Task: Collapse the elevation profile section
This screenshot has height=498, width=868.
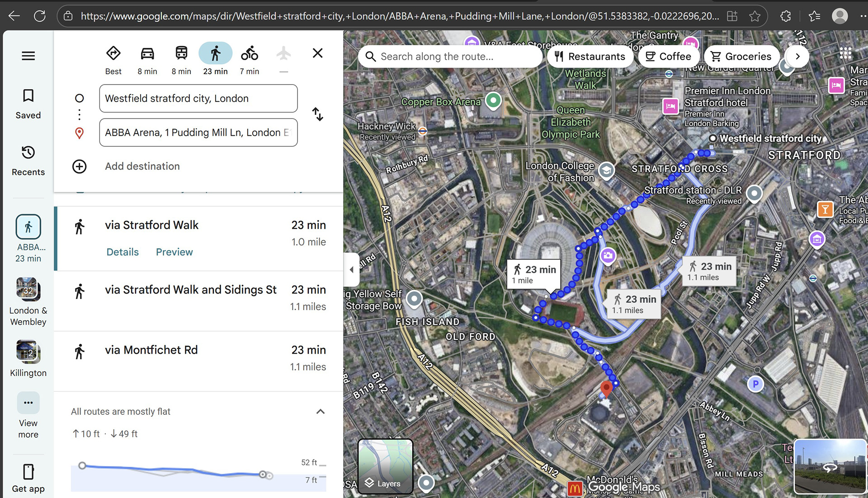Action: [321, 412]
